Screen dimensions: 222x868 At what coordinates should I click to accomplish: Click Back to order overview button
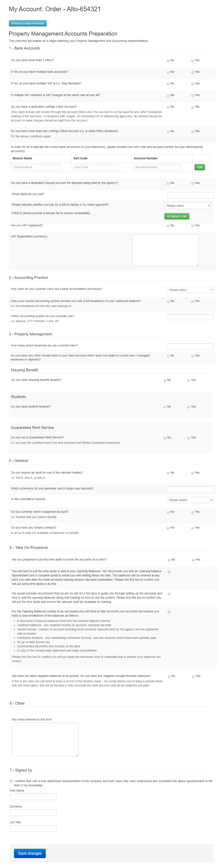28,23
